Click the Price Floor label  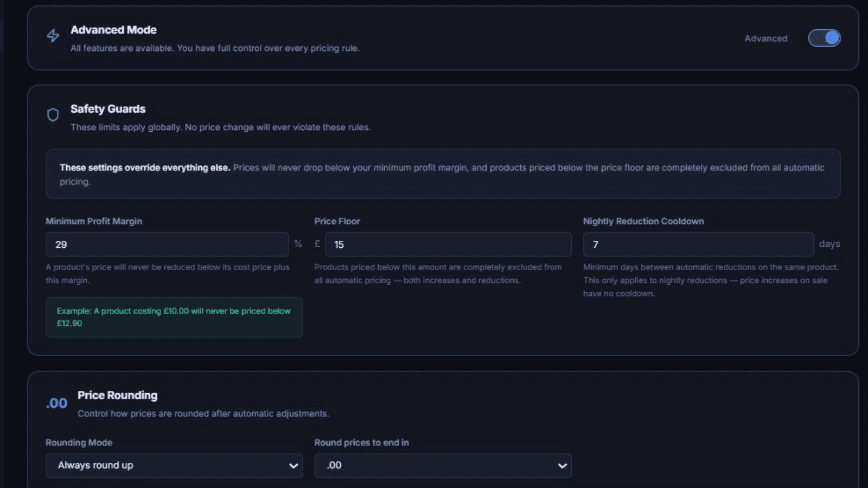pyautogui.click(x=337, y=221)
